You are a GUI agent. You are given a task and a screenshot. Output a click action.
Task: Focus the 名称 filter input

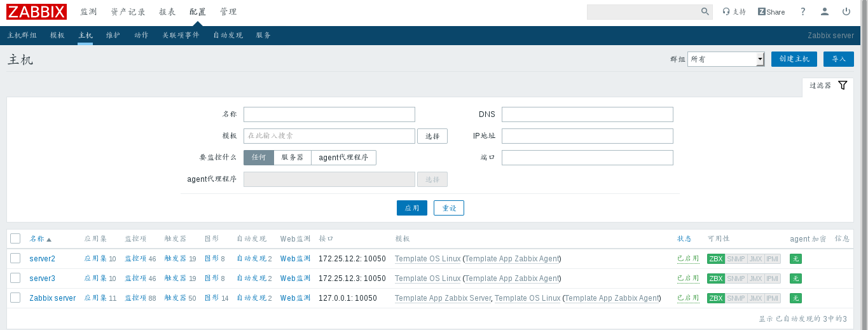tap(329, 114)
